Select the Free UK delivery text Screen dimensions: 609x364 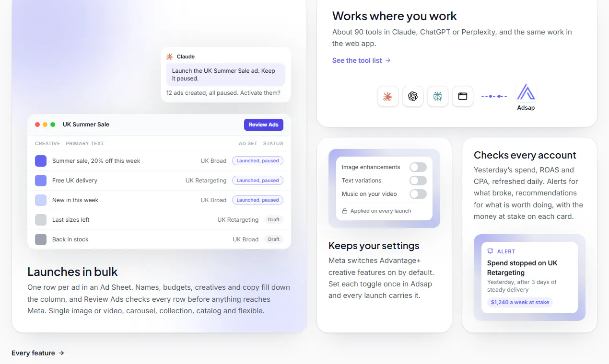[75, 181]
